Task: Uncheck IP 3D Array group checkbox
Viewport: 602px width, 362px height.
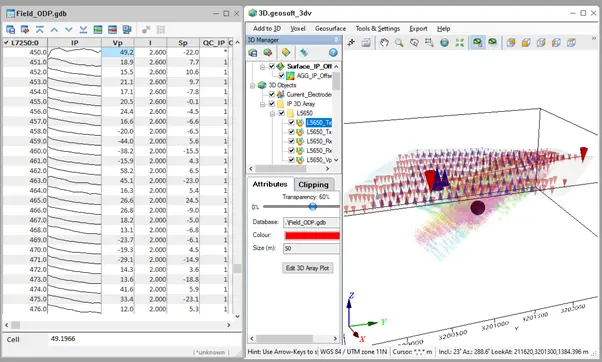Action: point(272,104)
